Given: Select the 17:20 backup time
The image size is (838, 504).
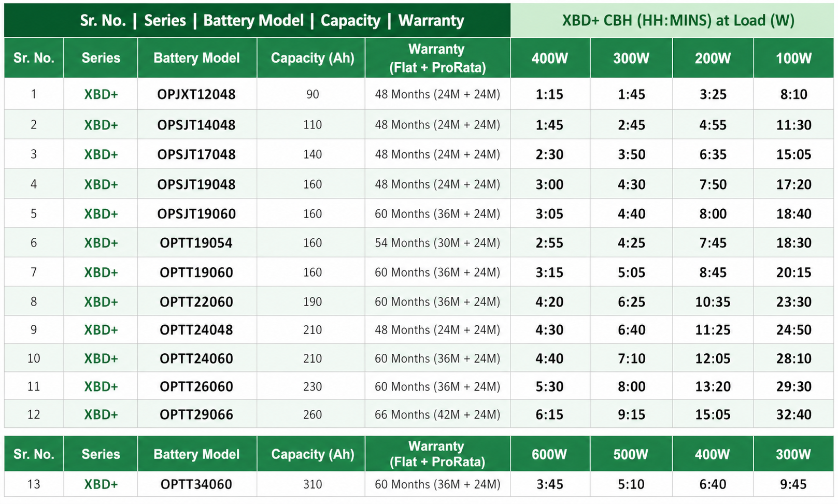Looking at the screenshot, I should (x=793, y=184).
